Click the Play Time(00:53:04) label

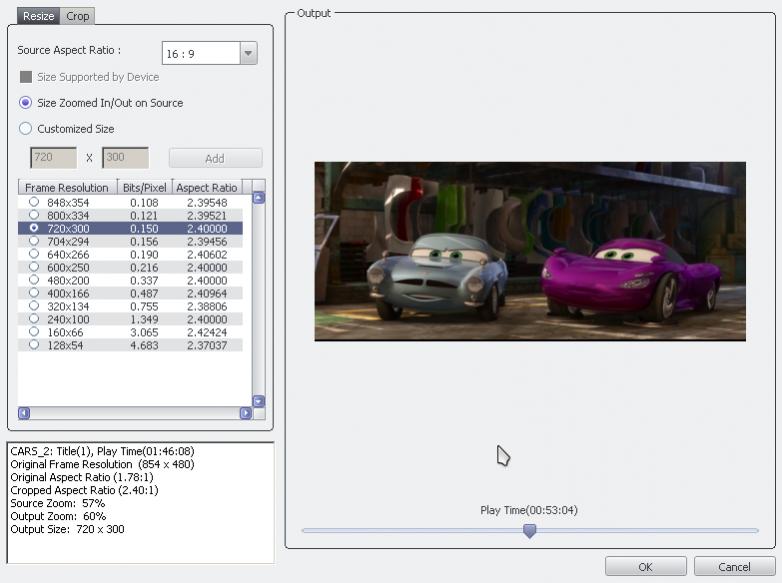click(529, 510)
